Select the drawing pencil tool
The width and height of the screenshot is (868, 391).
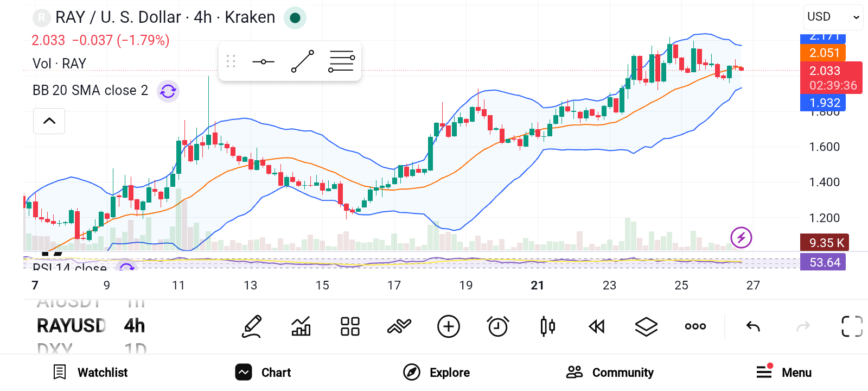pyautogui.click(x=252, y=326)
